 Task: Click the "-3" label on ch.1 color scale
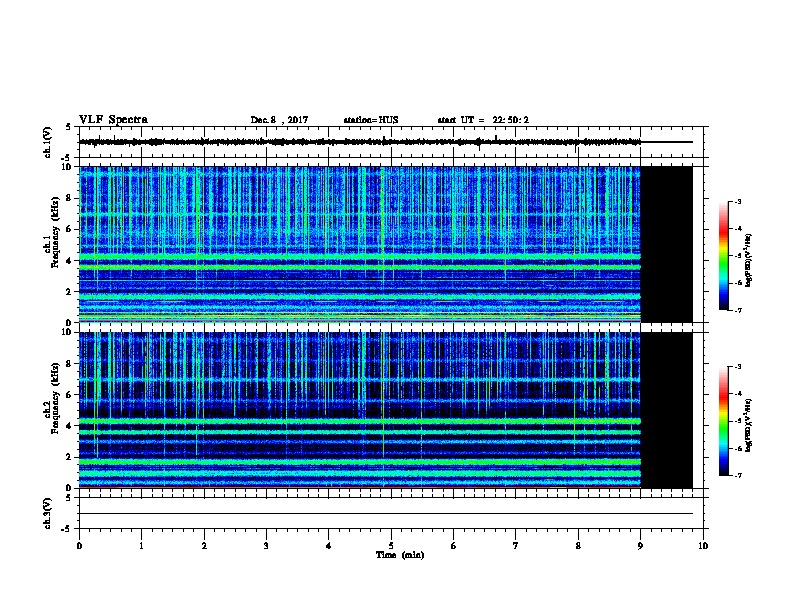click(x=737, y=201)
